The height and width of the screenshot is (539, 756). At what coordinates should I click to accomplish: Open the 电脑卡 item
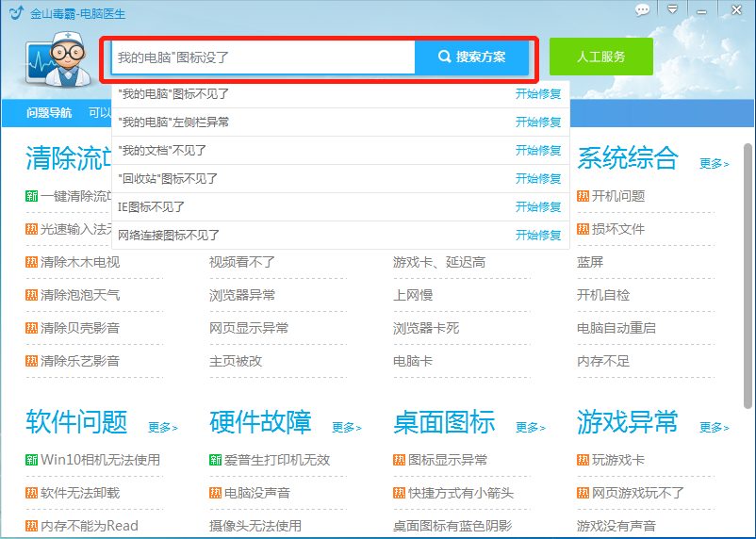413,361
